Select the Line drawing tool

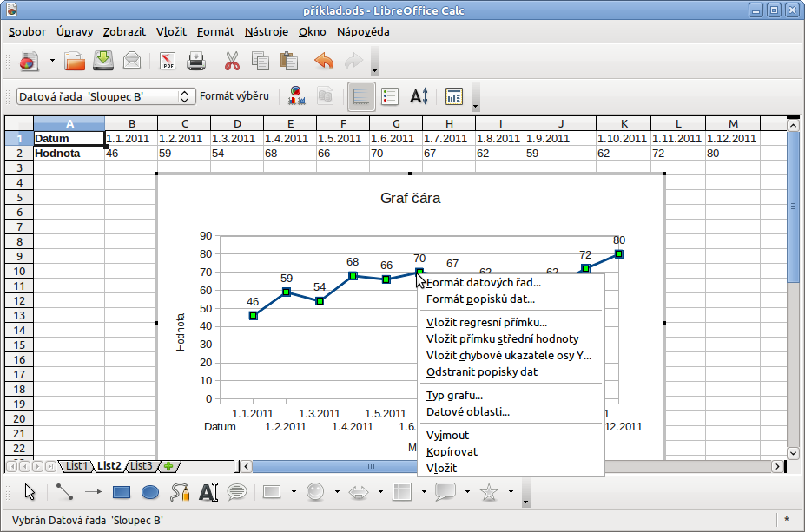tap(64, 491)
